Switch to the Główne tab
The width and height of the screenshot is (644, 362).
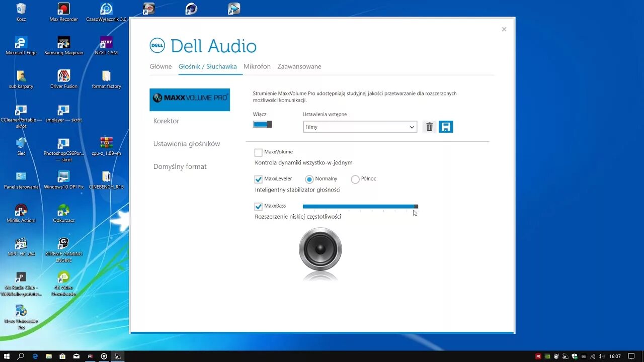tap(160, 66)
